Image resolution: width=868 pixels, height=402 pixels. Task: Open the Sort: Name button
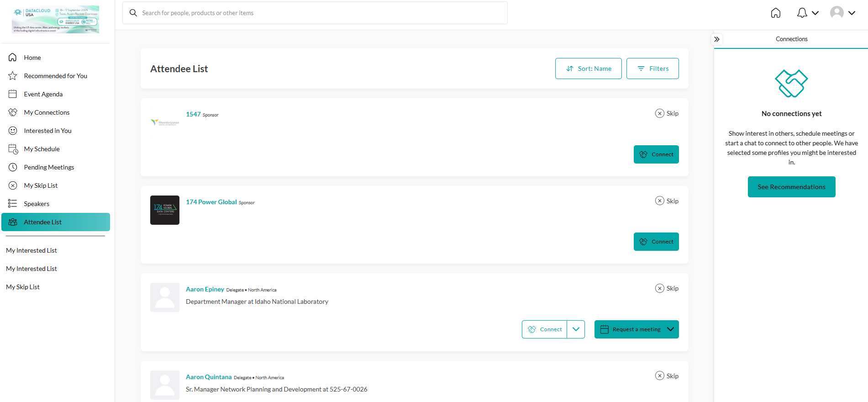click(588, 69)
